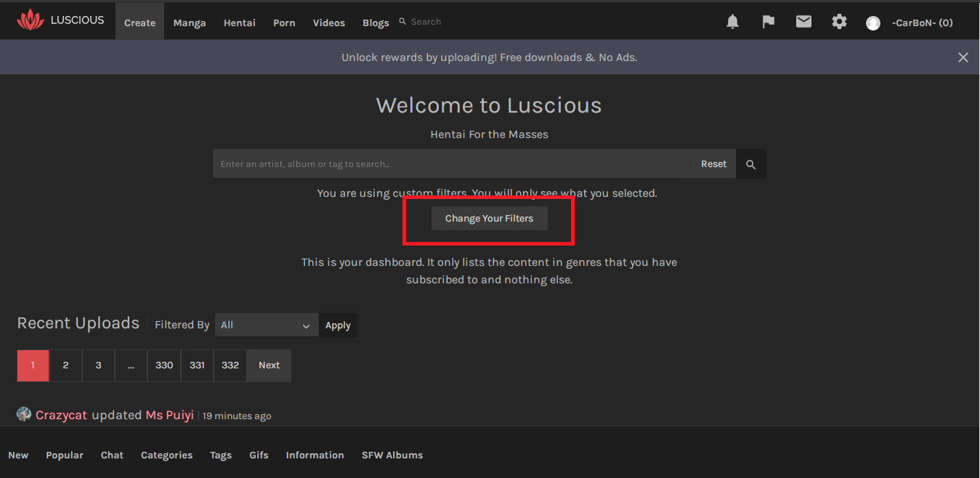The height and width of the screenshot is (478, 980).
Task: Open the Categories footer link
Action: [166, 455]
